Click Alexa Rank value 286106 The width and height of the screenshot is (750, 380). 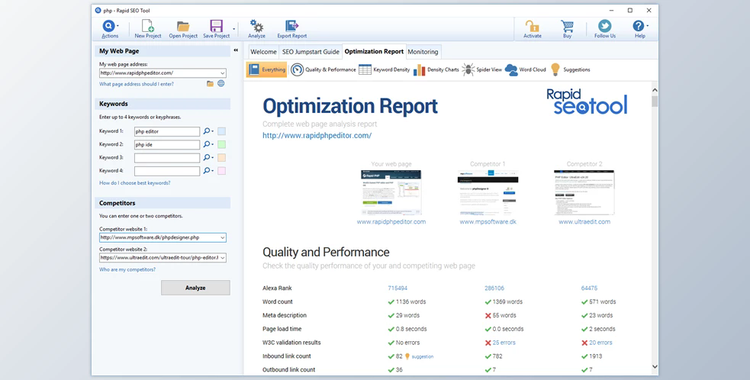(x=494, y=288)
